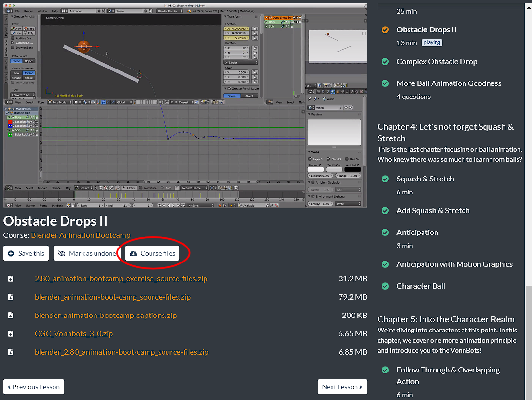This screenshot has width=532, height=400.
Task: Open the F-Curve mode dropdown
Action: [x=84, y=188]
